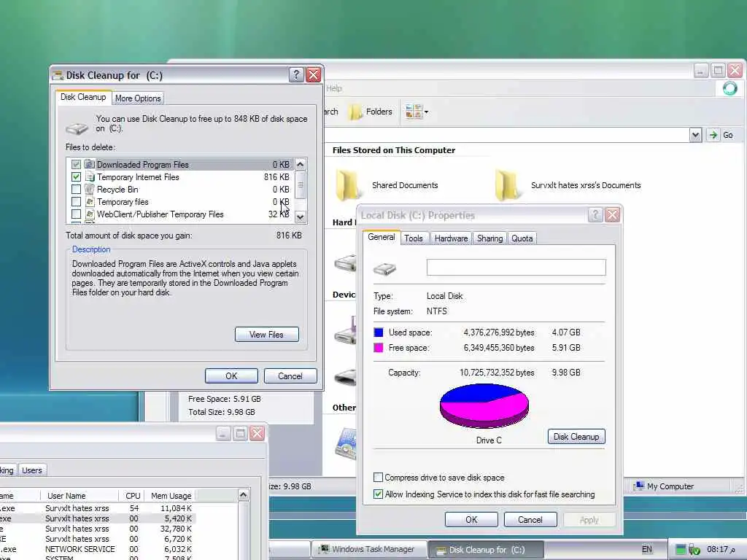Viewport: 747px width, 560px height.
Task: Click the Files to delete scrollbar thumb
Action: pyautogui.click(x=300, y=185)
